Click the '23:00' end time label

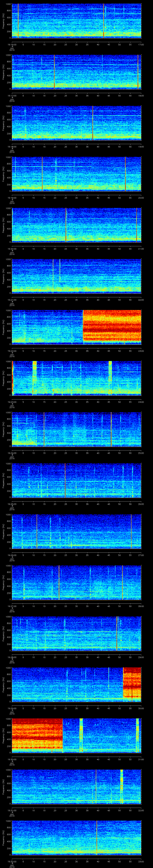(x=141, y=351)
